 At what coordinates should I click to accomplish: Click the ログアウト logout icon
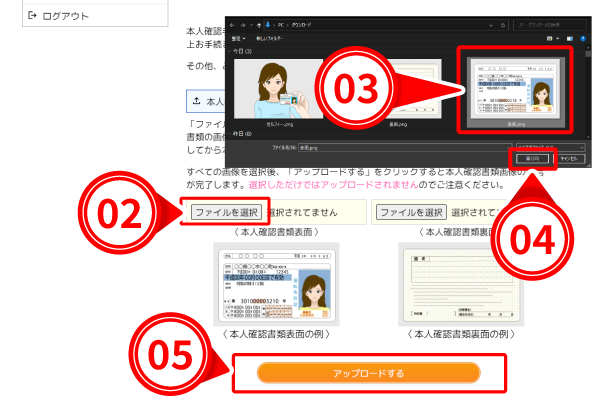32,16
